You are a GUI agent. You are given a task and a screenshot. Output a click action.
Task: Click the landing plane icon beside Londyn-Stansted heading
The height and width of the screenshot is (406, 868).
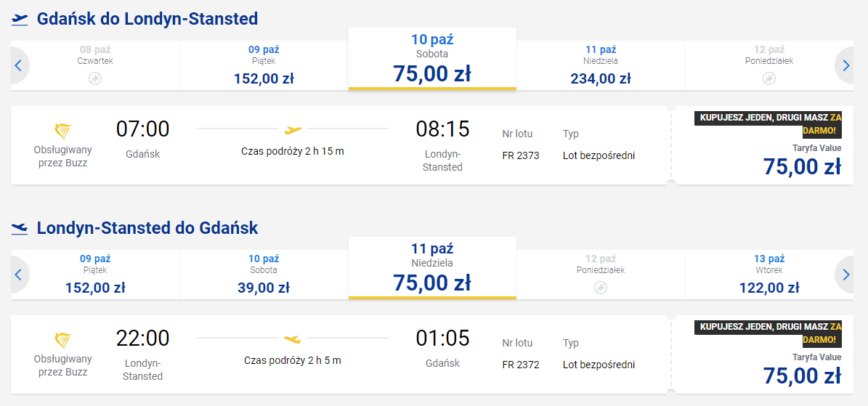pyautogui.click(x=20, y=229)
